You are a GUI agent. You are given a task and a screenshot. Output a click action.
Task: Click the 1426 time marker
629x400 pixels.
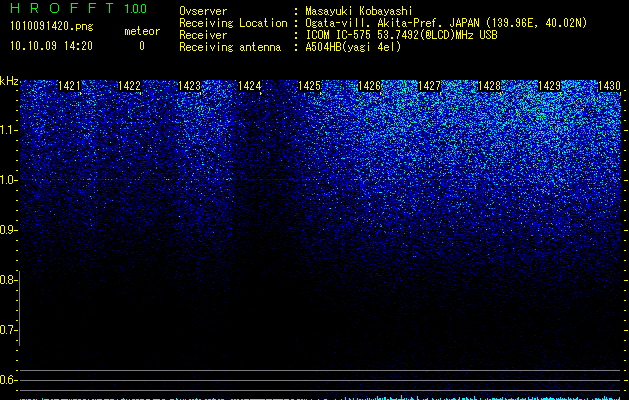click(x=369, y=85)
